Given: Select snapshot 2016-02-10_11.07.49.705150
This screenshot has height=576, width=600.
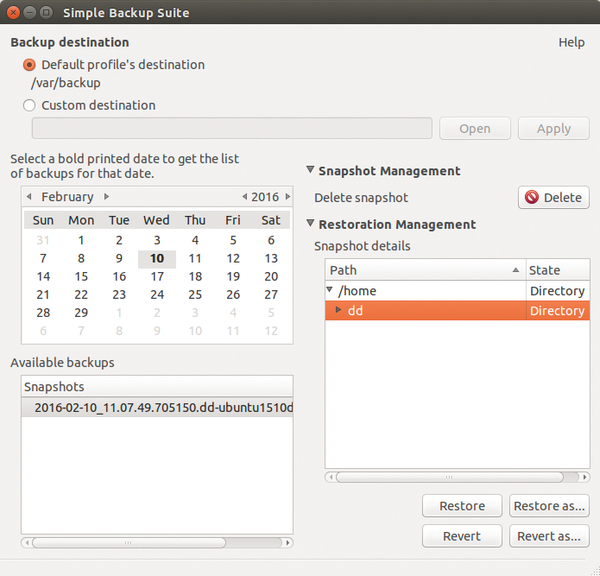Looking at the screenshot, I should coord(157,407).
